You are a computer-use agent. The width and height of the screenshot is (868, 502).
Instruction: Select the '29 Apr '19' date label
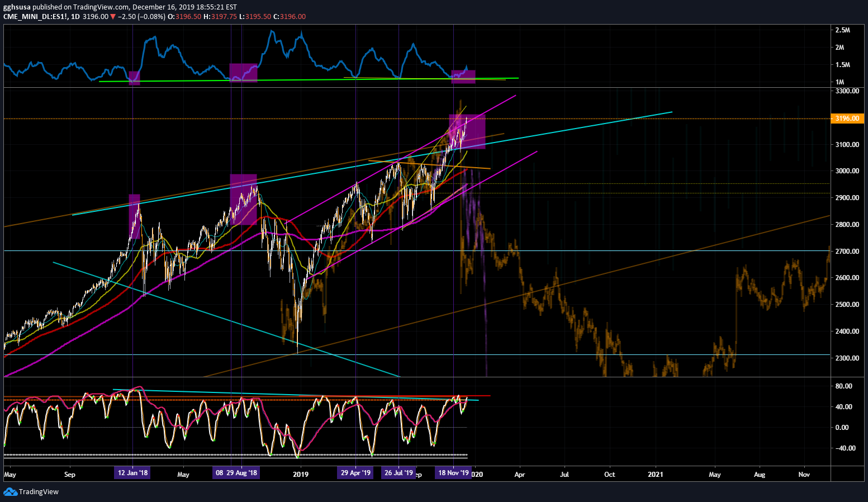coord(356,473)
